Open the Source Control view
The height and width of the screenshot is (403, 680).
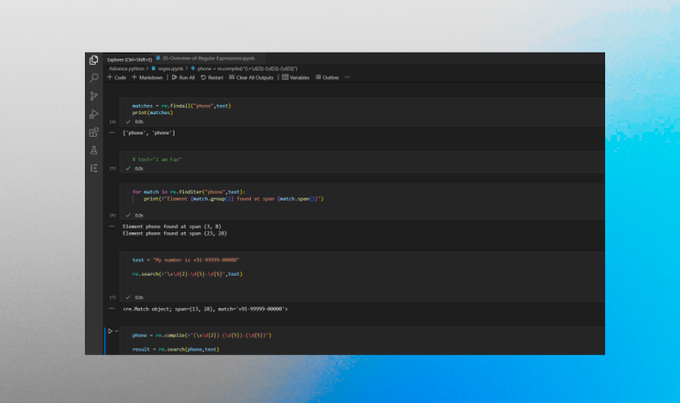click(x=94, y=96)
